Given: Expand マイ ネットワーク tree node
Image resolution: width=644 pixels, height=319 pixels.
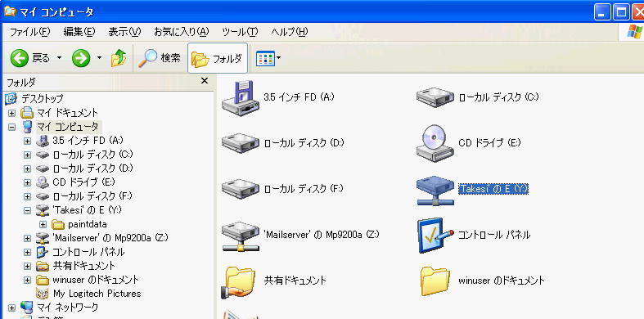Looking at the screenshot, I should (12, 308).
